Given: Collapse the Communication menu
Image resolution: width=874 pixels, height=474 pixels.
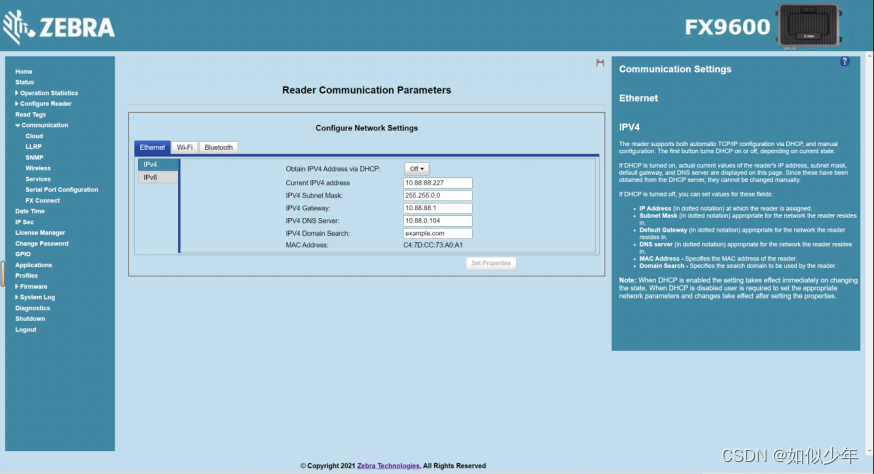Looking at the screenshot, I should click(x=42, y=125).
